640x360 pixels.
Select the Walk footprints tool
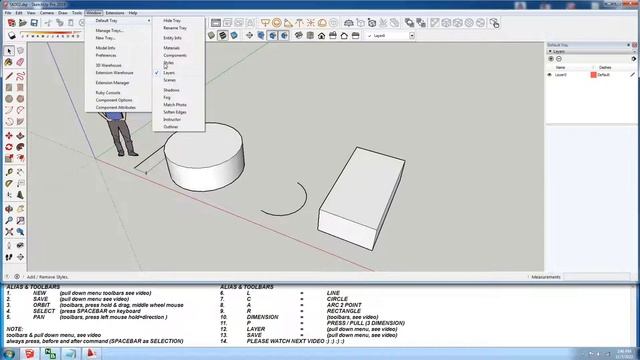pos(9,257)
